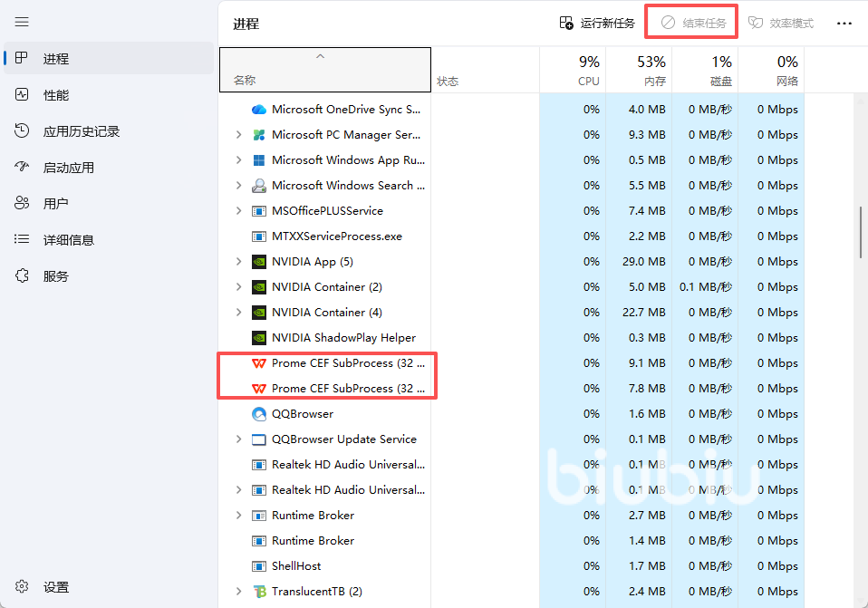Sort processes by 内存 (Memory) column header
The width and height of the screenshot is (868, 608).
639,70
